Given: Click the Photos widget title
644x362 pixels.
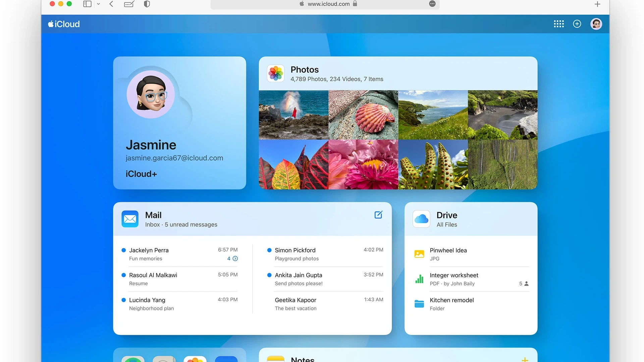Looking at the screenshot, I should click(x=305, y=69).
